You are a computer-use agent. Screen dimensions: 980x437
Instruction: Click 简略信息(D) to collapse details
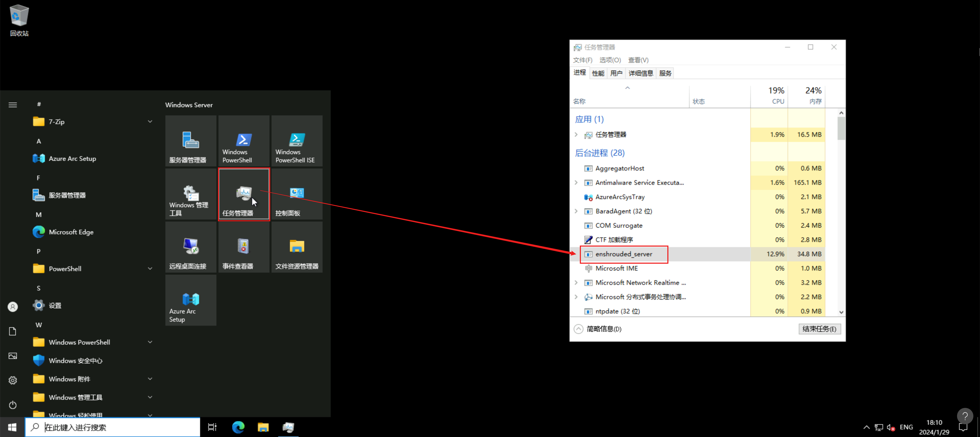(597, 329)
